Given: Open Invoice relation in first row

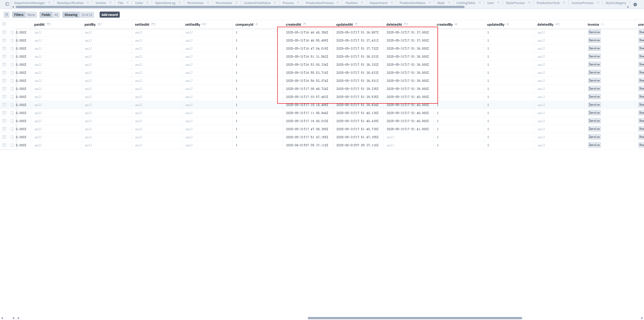Looking at the screenshot, I should 594,32.
